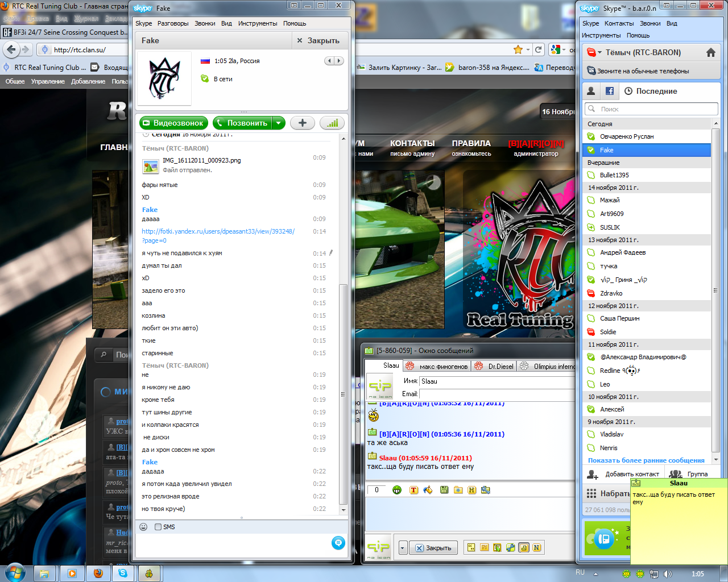Image resolution: width=728 pixels, height=582 pixels.
Task: Open sent file IMG_16112011_000923.png icon
Action: tap(151, 165)
